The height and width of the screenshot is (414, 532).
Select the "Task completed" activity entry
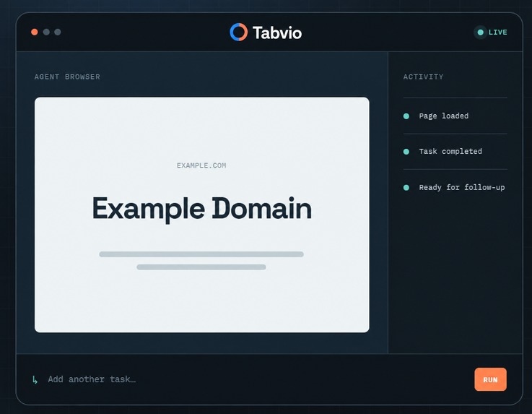pyautogui.click(x=455, y=152)
